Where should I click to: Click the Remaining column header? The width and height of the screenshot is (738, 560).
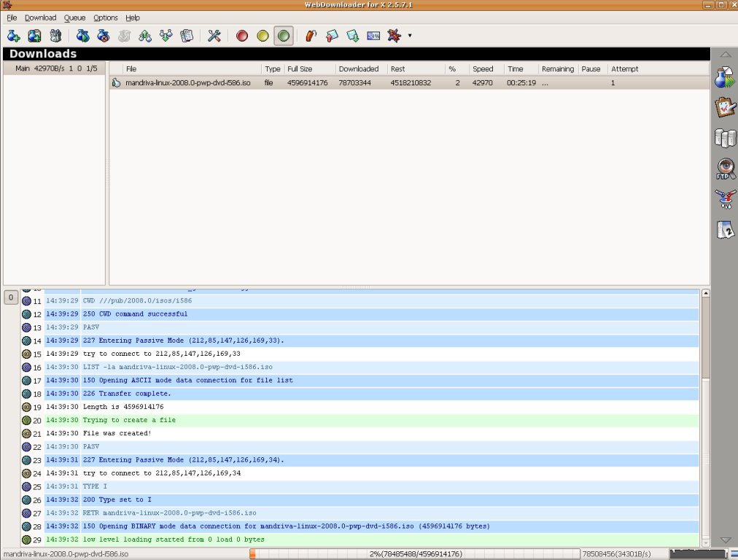[x=558, y=69]
